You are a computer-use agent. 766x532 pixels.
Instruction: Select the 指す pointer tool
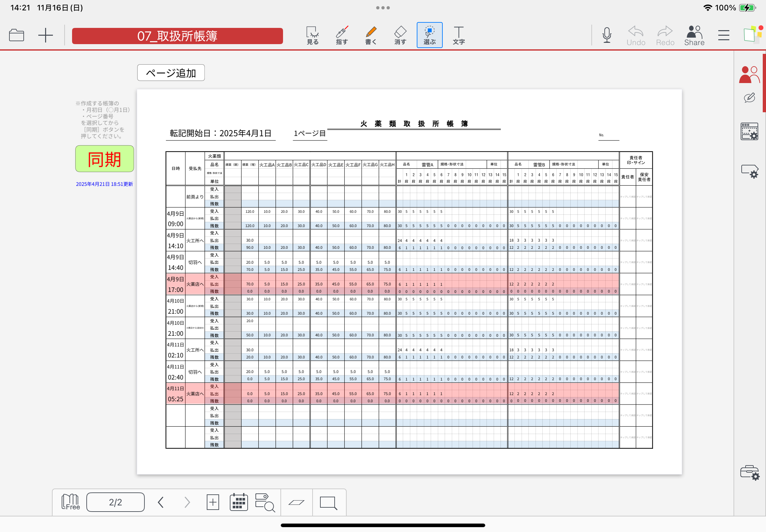[x=341, y=35]
